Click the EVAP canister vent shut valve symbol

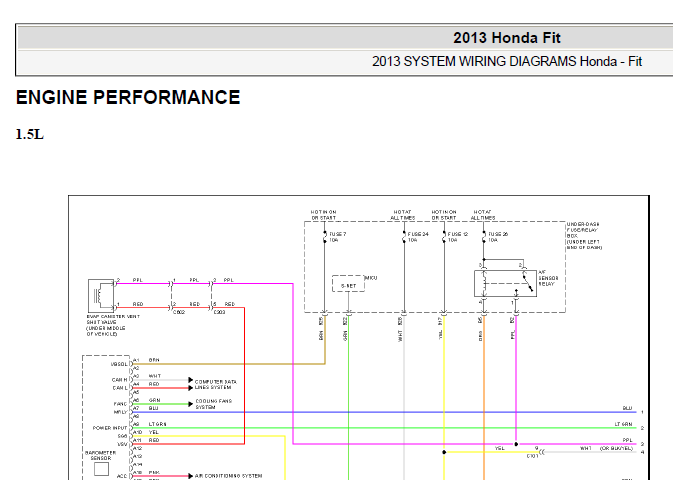101,294
